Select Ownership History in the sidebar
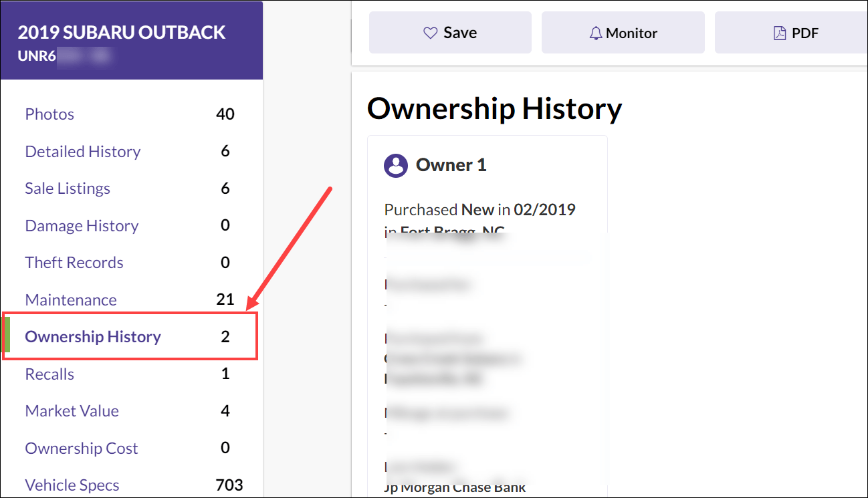 pos(92,336)
